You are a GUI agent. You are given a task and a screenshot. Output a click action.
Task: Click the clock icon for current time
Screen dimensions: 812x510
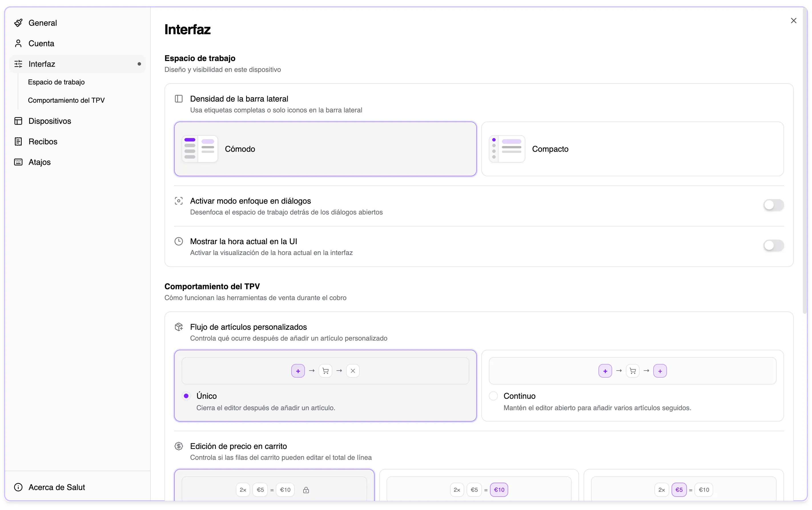click(x=179, y=241)
